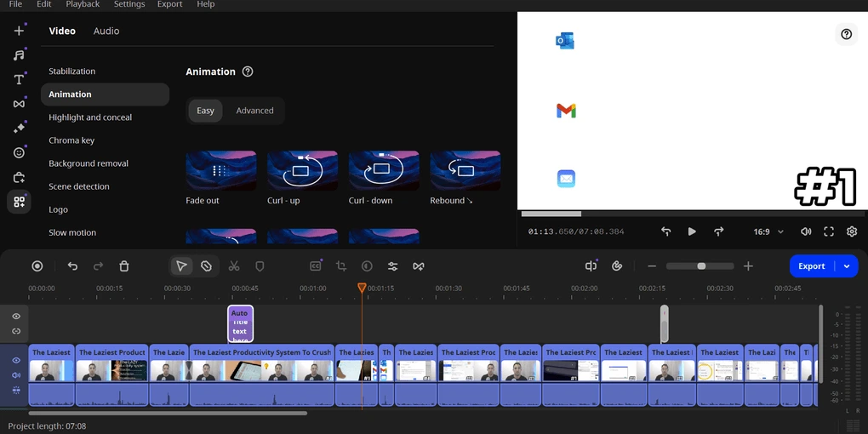Open clip properties sliders icon

(x=393, y=266)
